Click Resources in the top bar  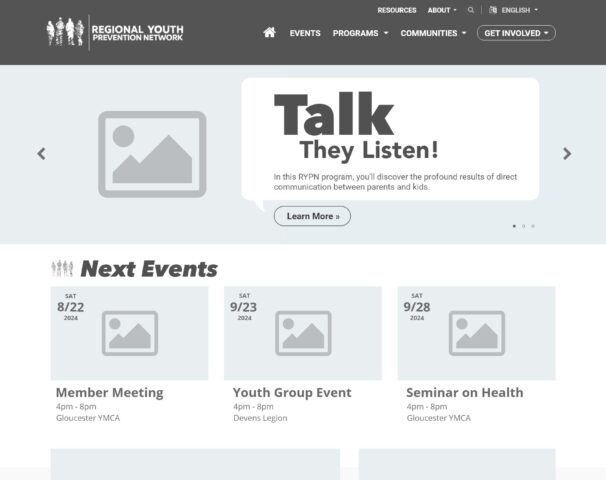397,10
